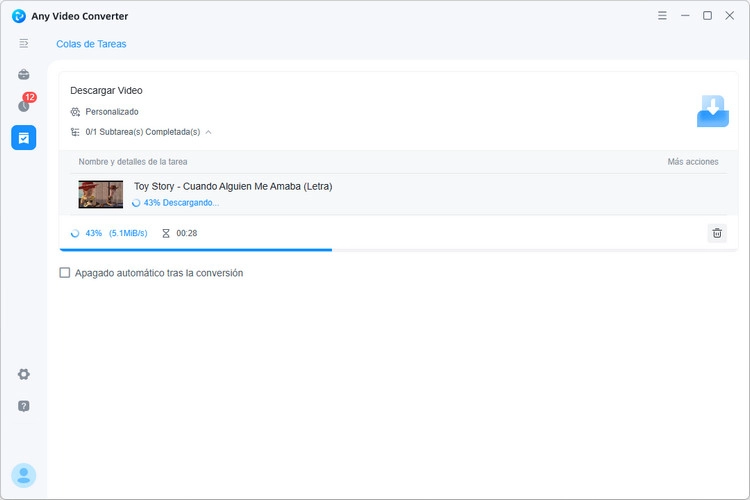
Task: Click the blue download tray icon
Action: [713, 111]
